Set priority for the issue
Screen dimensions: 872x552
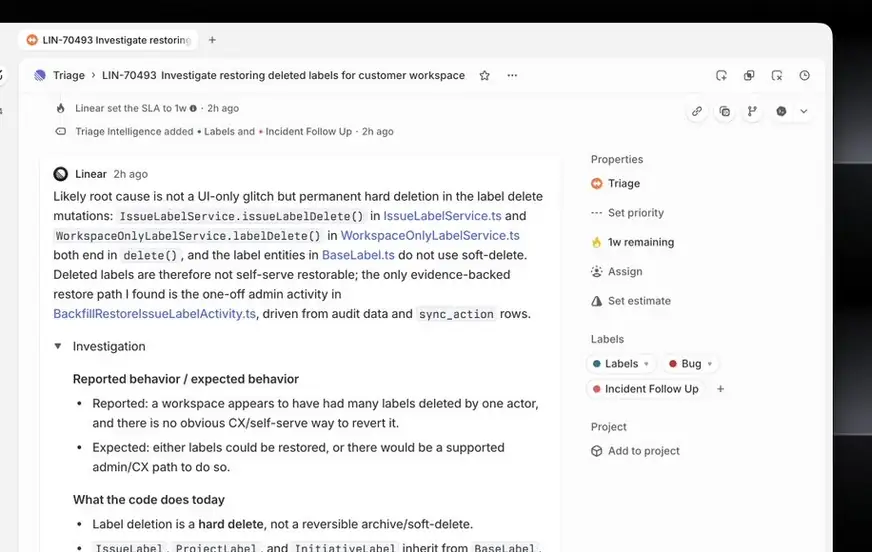[628, 213]
